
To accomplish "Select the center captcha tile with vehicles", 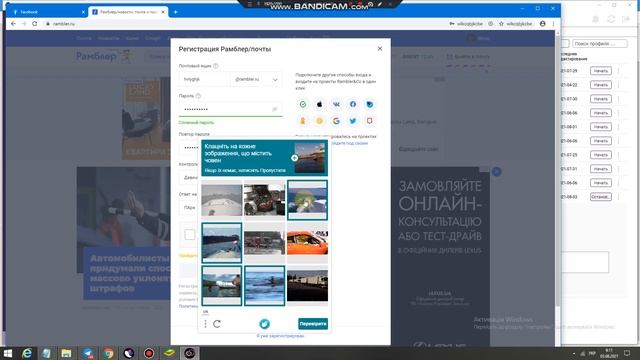I will [x=264, y=243].
